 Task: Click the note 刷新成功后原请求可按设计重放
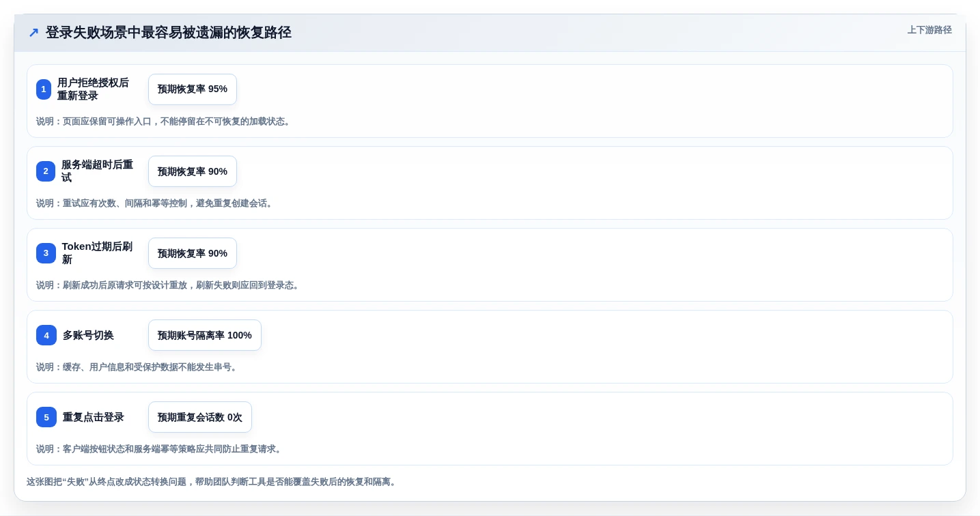pyautogui.click(x=169, y=285)
